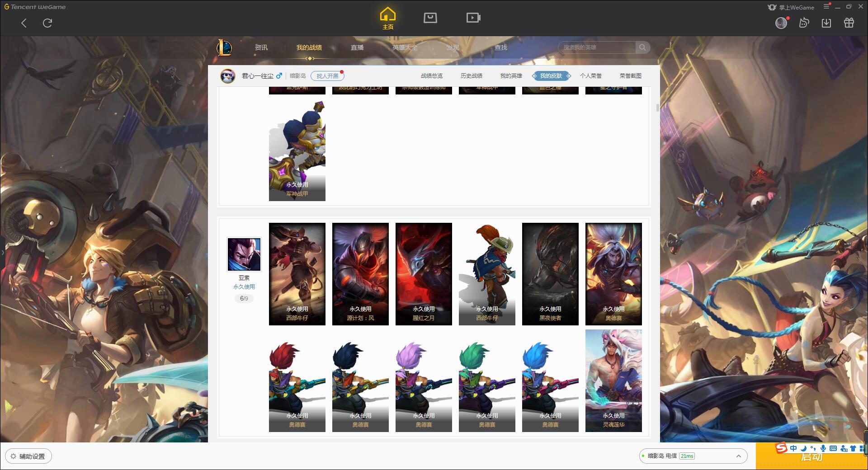Switch to 我的英雄 sub-tab
868x470 pixels.
tap(511, 76)
